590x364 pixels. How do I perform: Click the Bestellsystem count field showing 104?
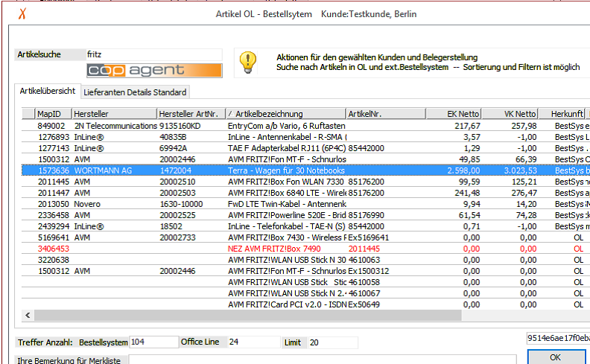point(153,342)
